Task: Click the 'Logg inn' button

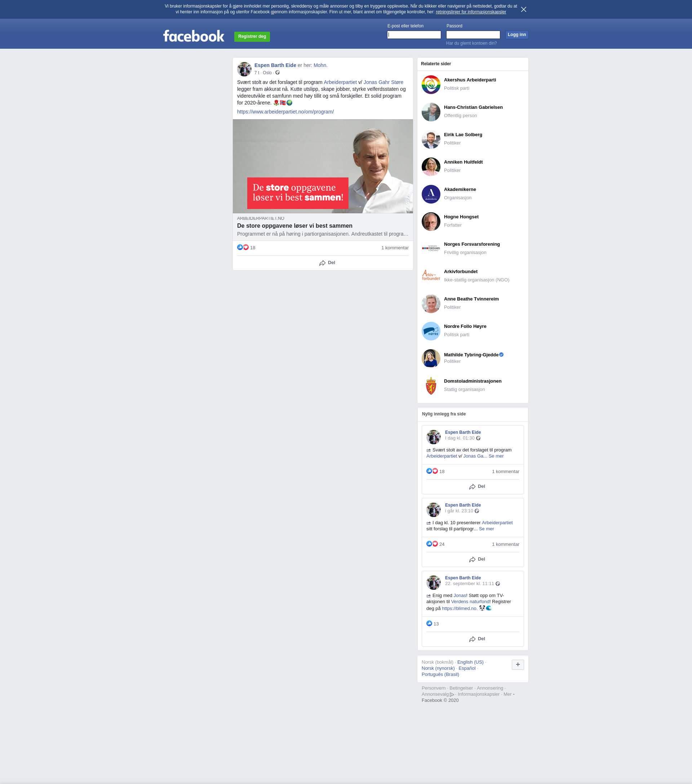Action: tap(517, 35)
